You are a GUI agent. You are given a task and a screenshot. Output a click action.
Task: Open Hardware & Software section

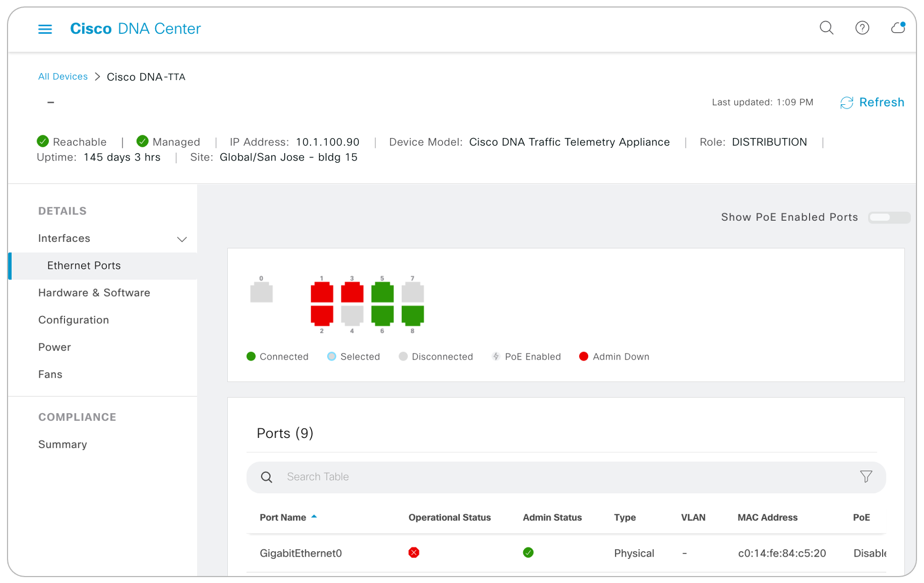pyautogui.click(x=94, y=293)
